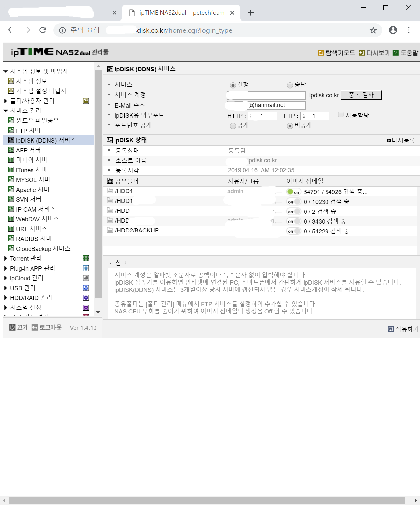Go back using the browser back arrow
Viewport: 420px width, 505px height.
(11, 30)
